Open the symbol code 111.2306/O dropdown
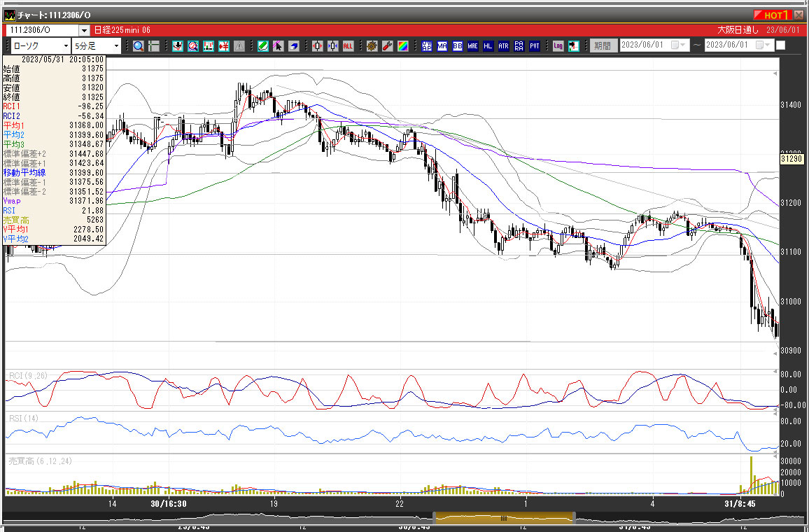The image size is (809, 532). click(x=84, y=30)
